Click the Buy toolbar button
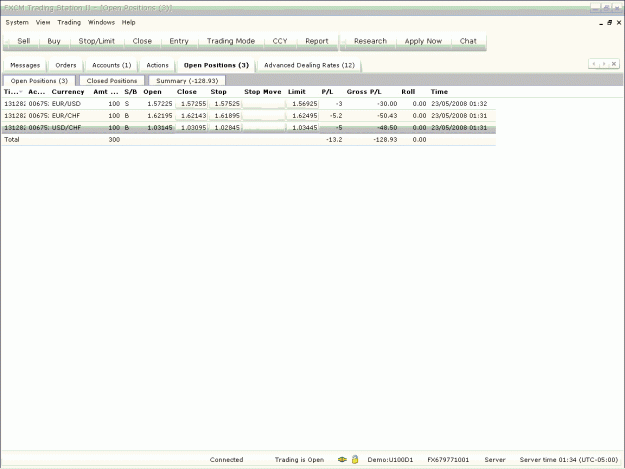 point(54,41)
